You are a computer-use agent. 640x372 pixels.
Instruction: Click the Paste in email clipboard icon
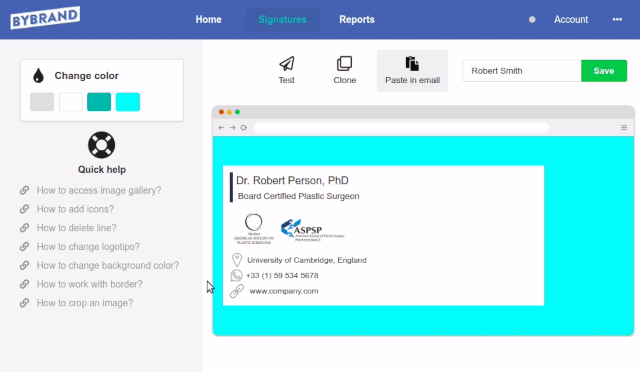coord(412,64)
